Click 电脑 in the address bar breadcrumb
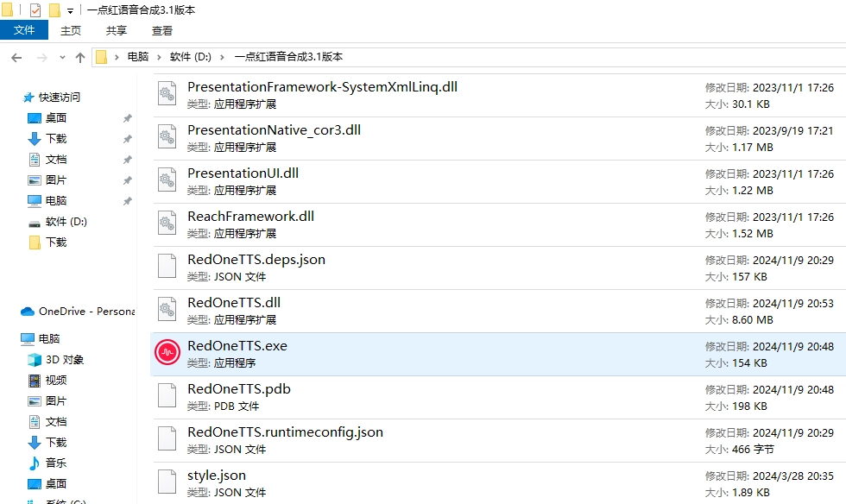Screen dimensions: 846x504 [138, 57]
